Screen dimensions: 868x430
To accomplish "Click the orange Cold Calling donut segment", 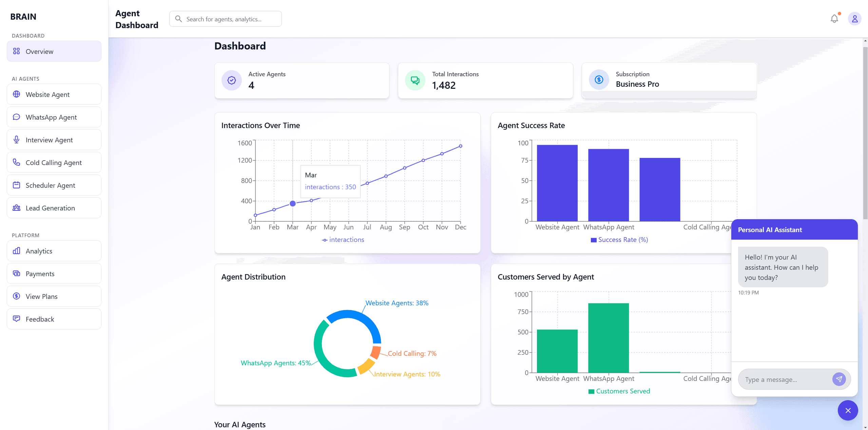I will click(x=375, y=352).
